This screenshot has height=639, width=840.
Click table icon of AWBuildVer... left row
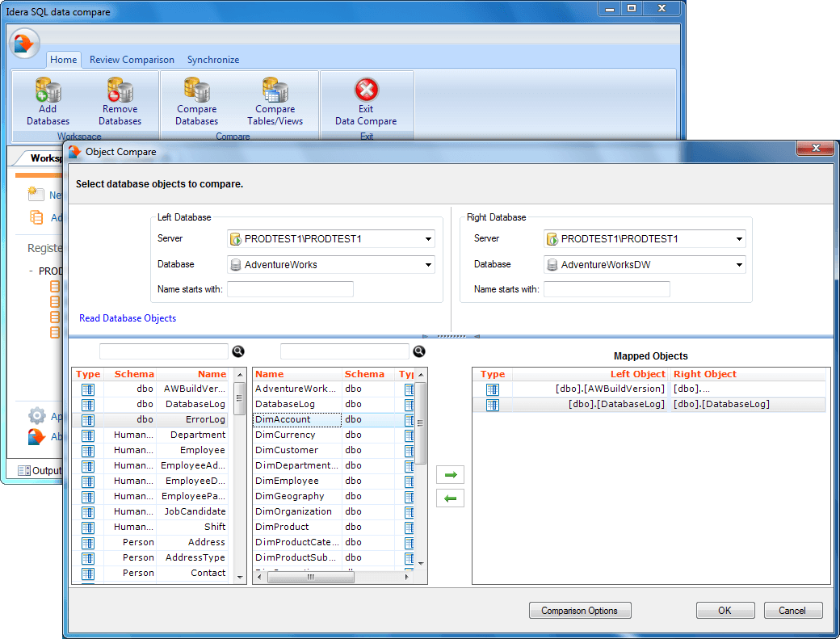point(88,389)
